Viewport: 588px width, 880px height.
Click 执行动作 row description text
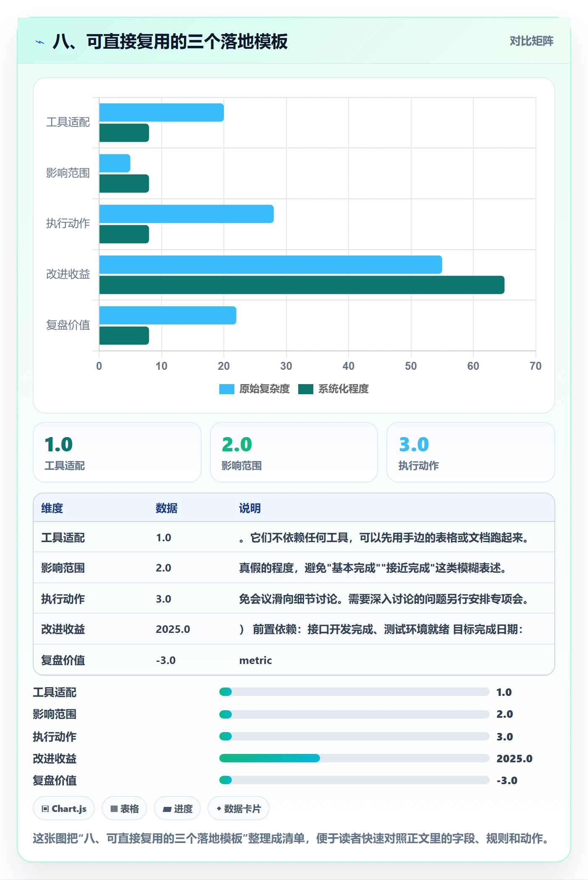point(383,599)
